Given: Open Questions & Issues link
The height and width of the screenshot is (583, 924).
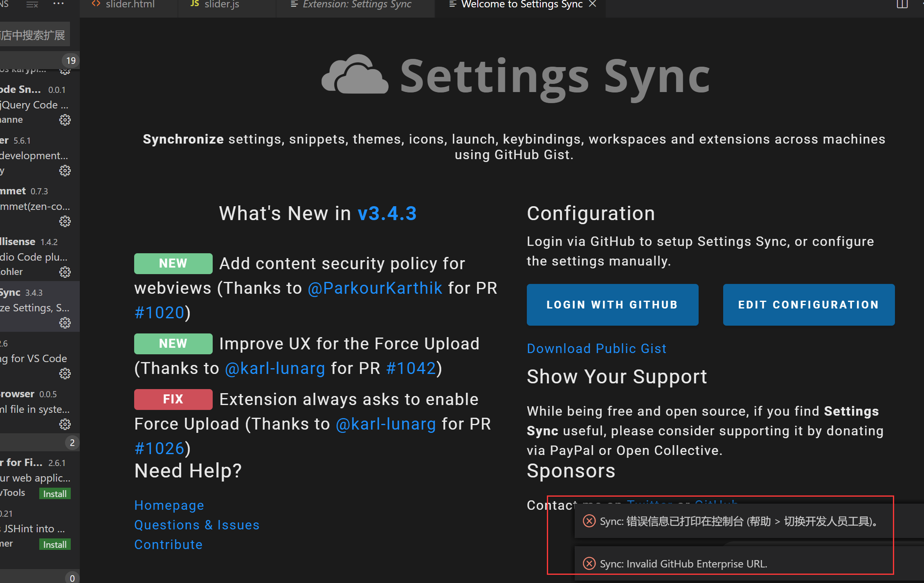Looking at the screenshot, I should 197,525.
